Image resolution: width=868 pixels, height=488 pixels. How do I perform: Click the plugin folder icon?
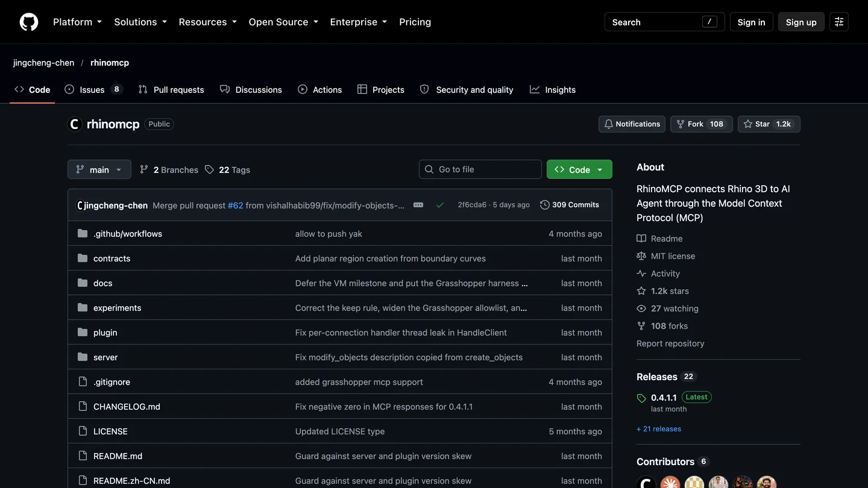click(x=83, y=333)
